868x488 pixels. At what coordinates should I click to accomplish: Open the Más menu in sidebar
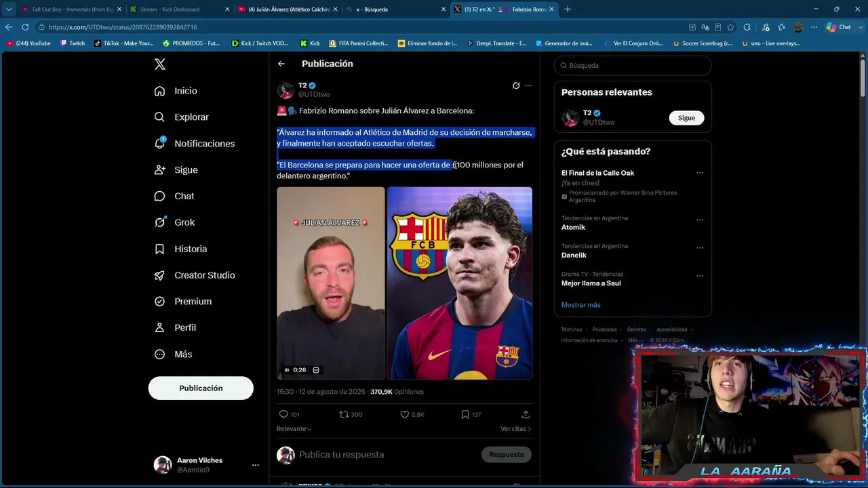pyautogui.click(x=173, y=354)
